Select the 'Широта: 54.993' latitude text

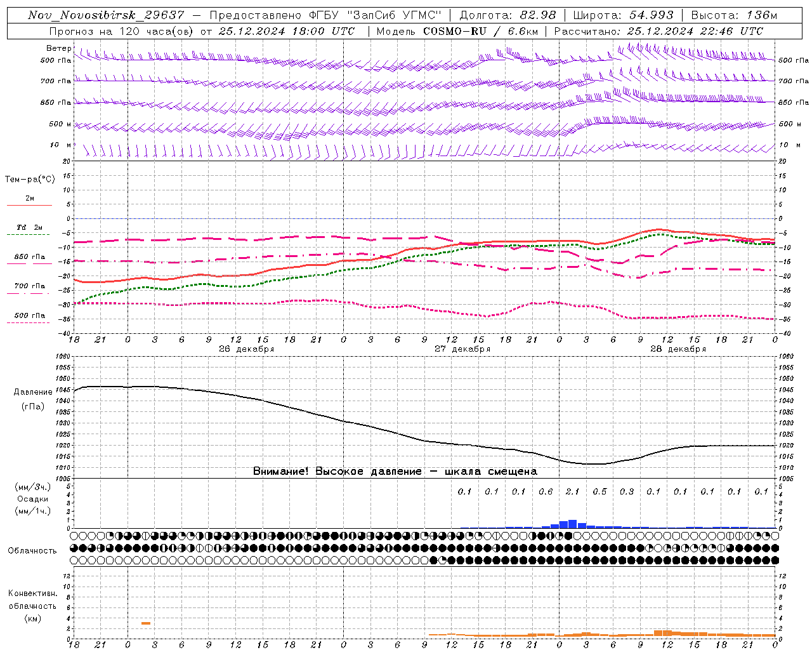[623, 15]
